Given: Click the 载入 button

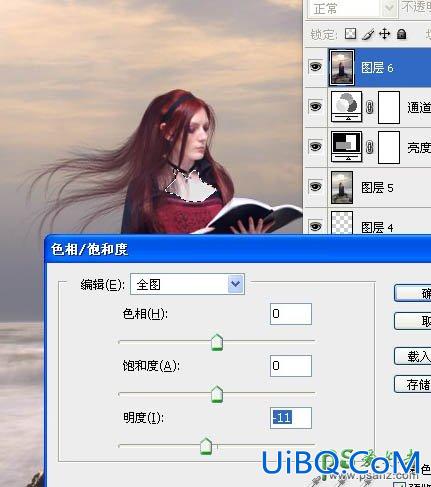Looking at the screenshot, I should pos(413,356).
